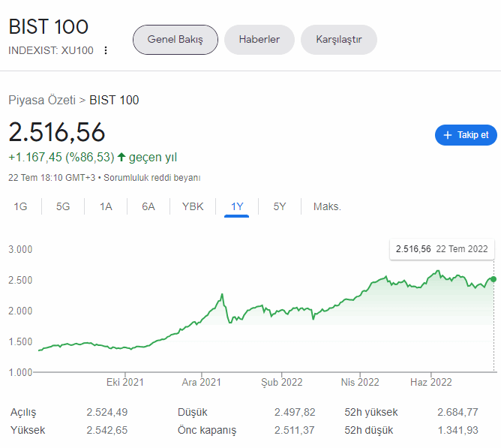Click the green up arrow beside geçen yıl
501x448 pixels.
click(x=121, y=157)
